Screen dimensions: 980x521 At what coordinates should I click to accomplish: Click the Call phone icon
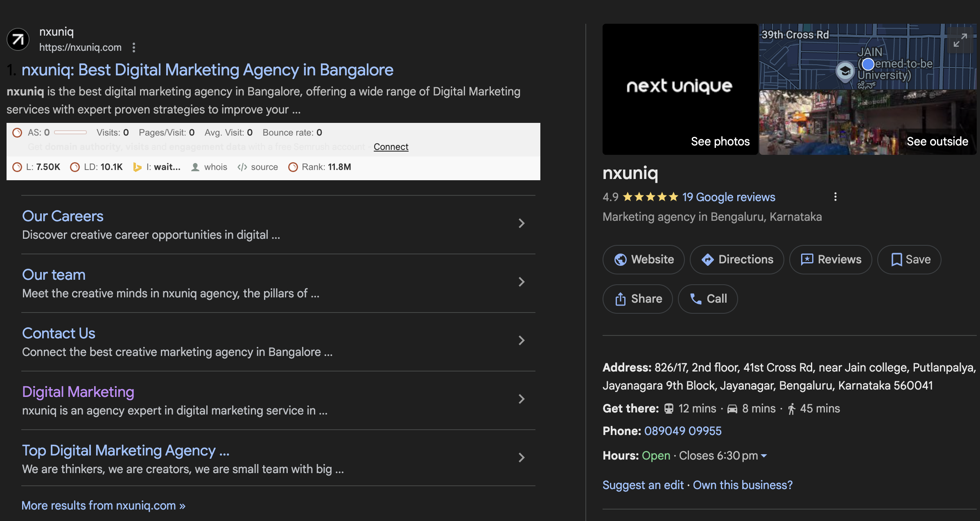point(695,299)
